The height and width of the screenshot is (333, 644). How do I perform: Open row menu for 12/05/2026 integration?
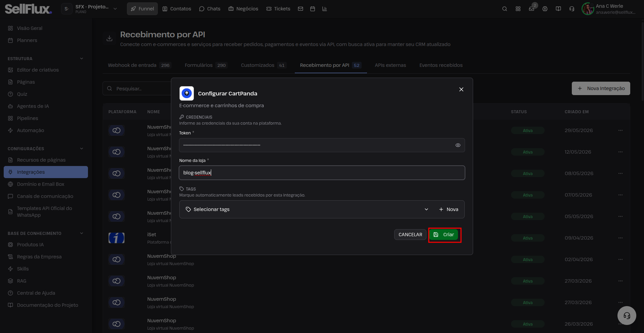click(620, 152)
